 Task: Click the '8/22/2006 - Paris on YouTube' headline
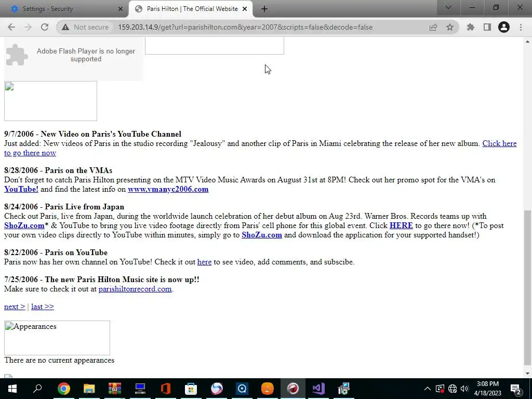(x=56, y=253)
